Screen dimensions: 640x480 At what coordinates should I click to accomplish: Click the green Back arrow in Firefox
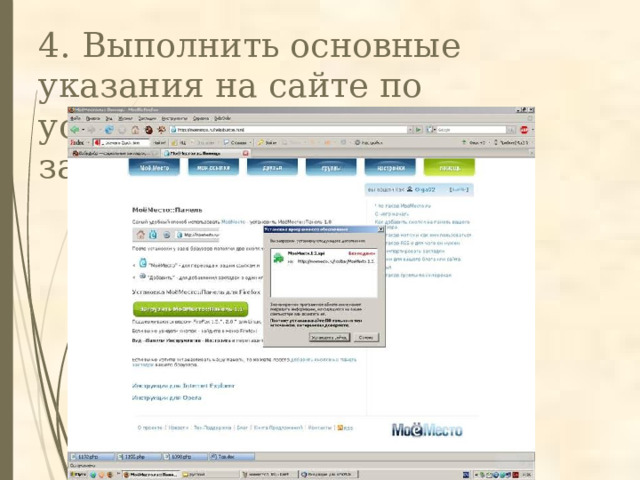75,130
